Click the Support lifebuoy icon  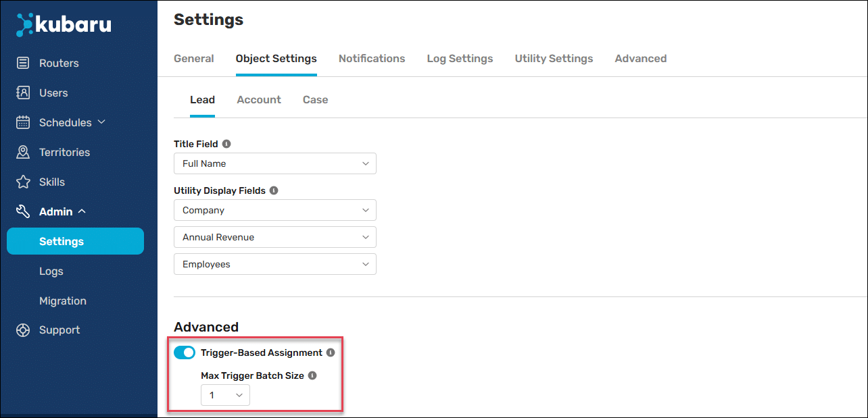[24, 330]
